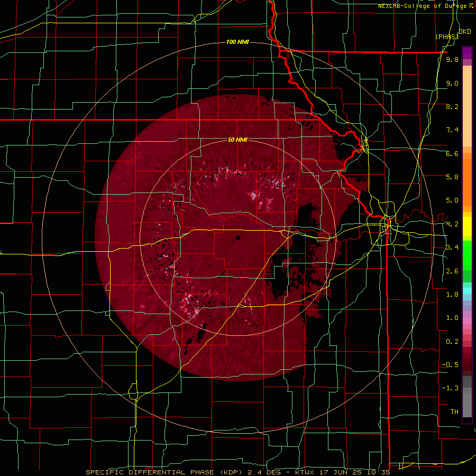Click the -0.5 value on the legend
This screenshot has height=476, width=476.
pos(450,365)
